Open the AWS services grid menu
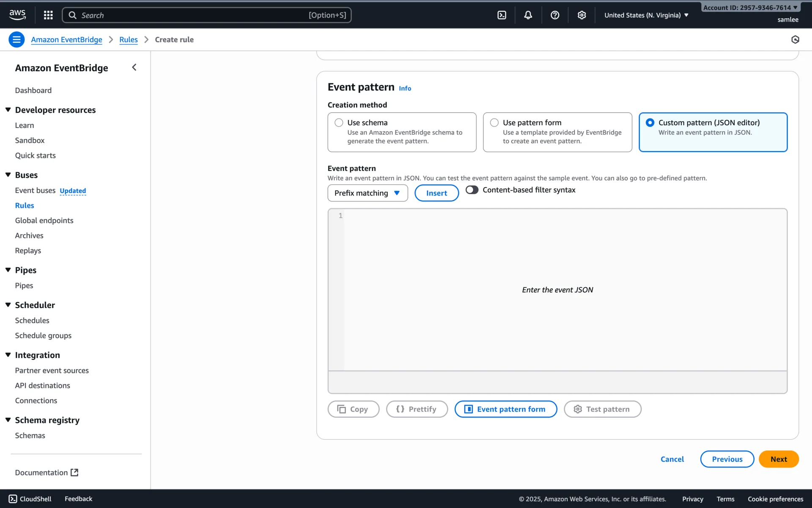The width and height of the screenshot is (812, 508). pos(48,15)
